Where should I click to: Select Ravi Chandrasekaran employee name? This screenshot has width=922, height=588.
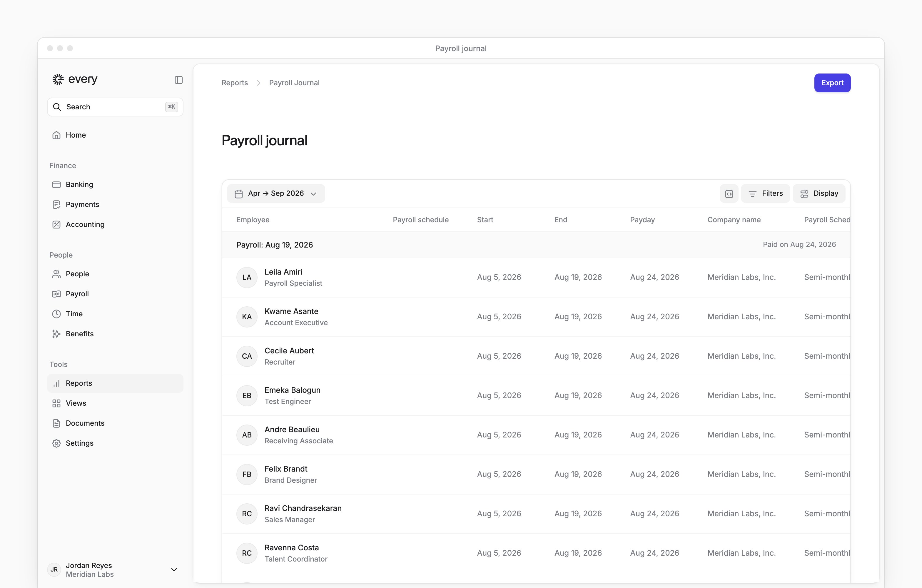pyautogui.click(x=303, y=508)
